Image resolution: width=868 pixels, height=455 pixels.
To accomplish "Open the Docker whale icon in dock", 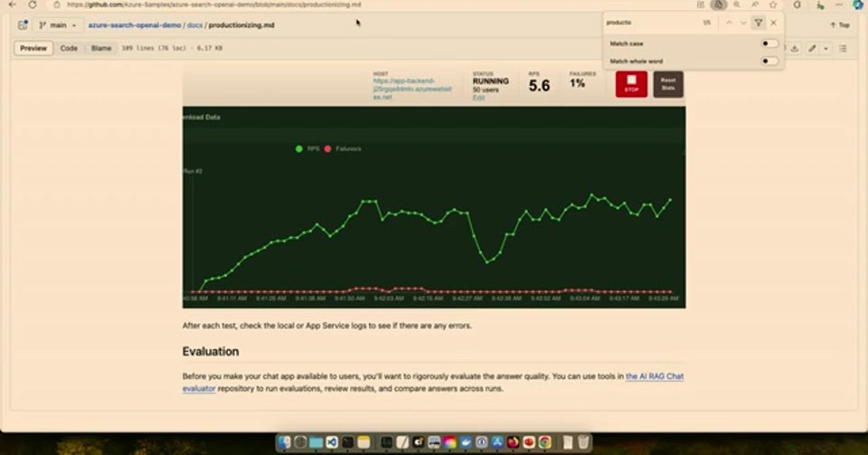I will [466, 441].
